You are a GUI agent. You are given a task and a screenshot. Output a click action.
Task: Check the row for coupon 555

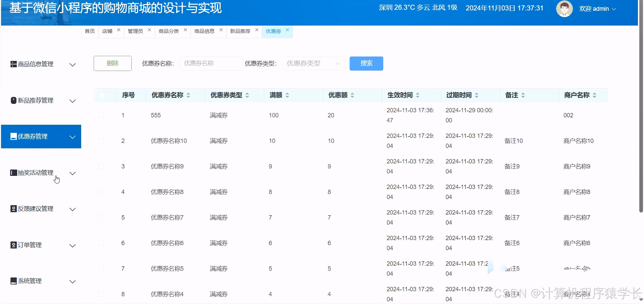[x=101, y=115]
